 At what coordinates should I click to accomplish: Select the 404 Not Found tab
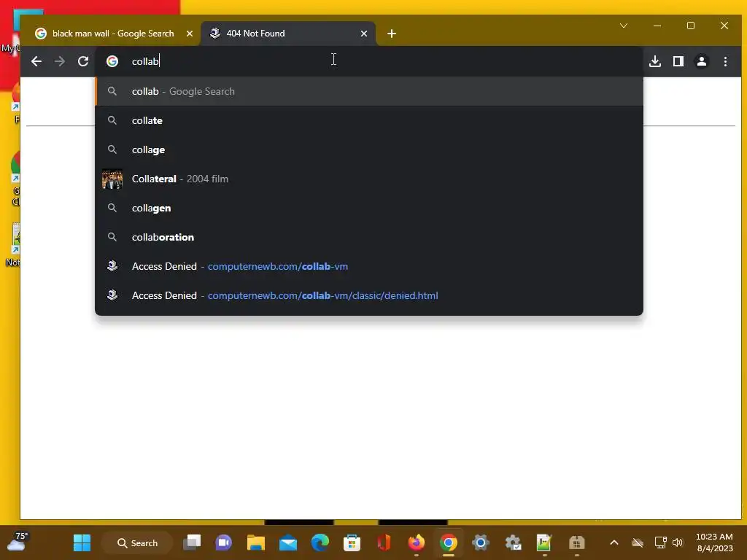pos(288,34)
